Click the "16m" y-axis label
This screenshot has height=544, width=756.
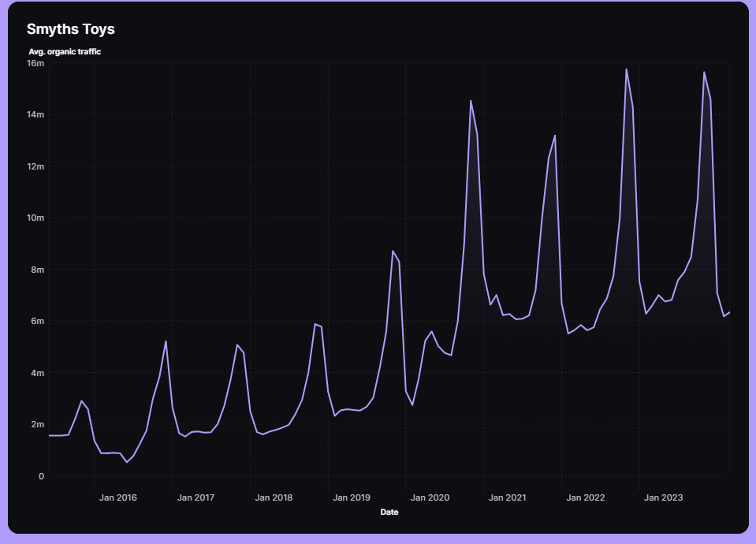tap(35, 63)
